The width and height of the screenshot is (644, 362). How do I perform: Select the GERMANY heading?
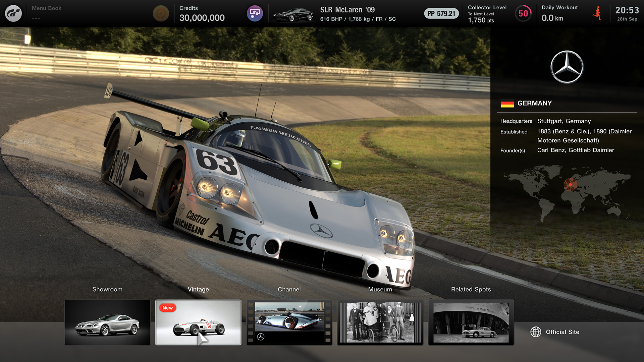point(534,103)
